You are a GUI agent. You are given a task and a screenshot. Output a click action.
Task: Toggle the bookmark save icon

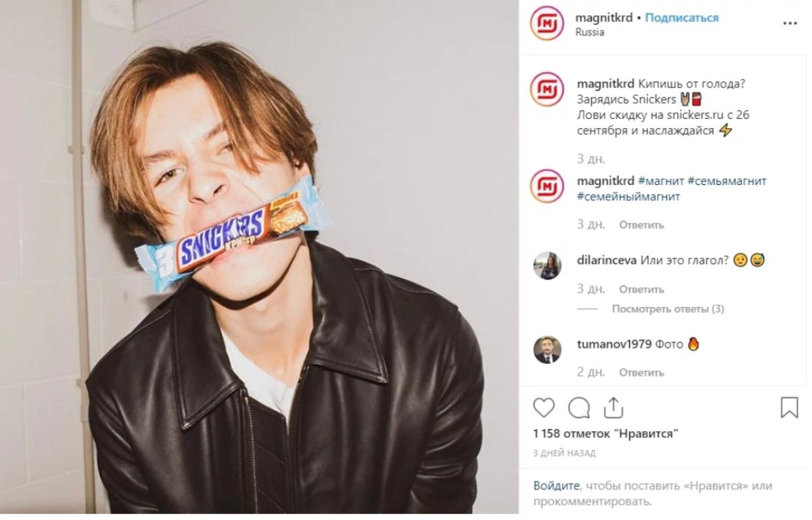pyautogui.click(x=789, y=408)
